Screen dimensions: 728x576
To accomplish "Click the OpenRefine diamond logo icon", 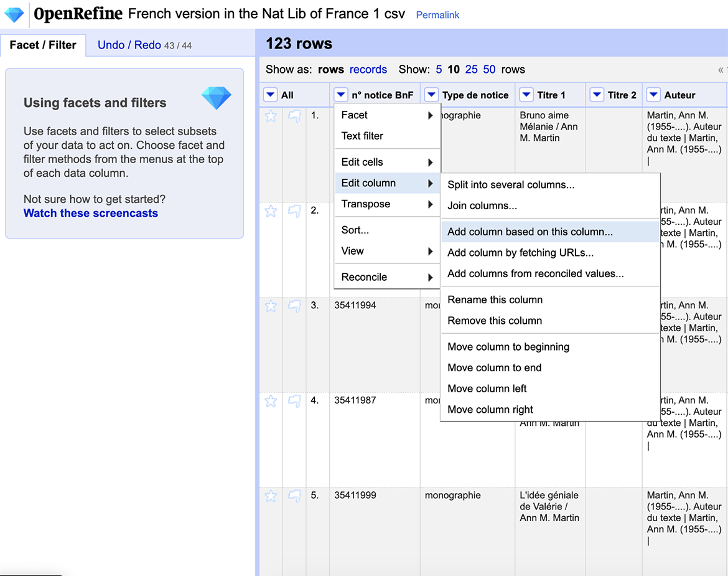I will [14, 14].
